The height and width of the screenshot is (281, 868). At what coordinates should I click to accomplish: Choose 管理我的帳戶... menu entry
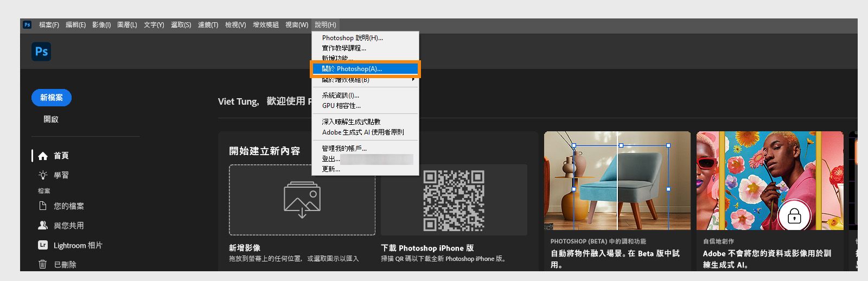pyautogui.click(x=365, y=149)
